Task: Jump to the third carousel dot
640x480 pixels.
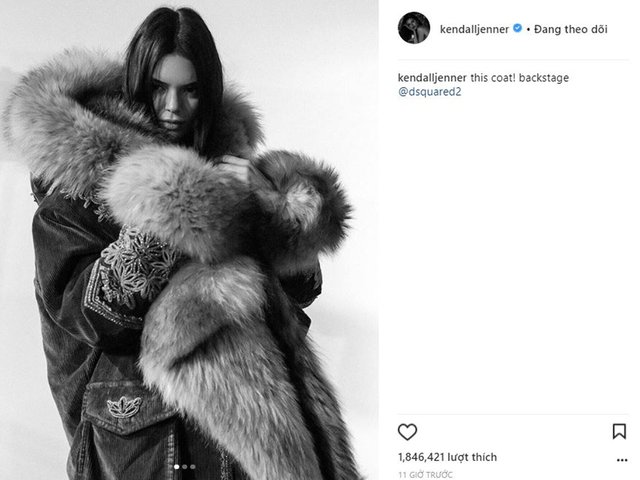Action: (x=192, y=467)
